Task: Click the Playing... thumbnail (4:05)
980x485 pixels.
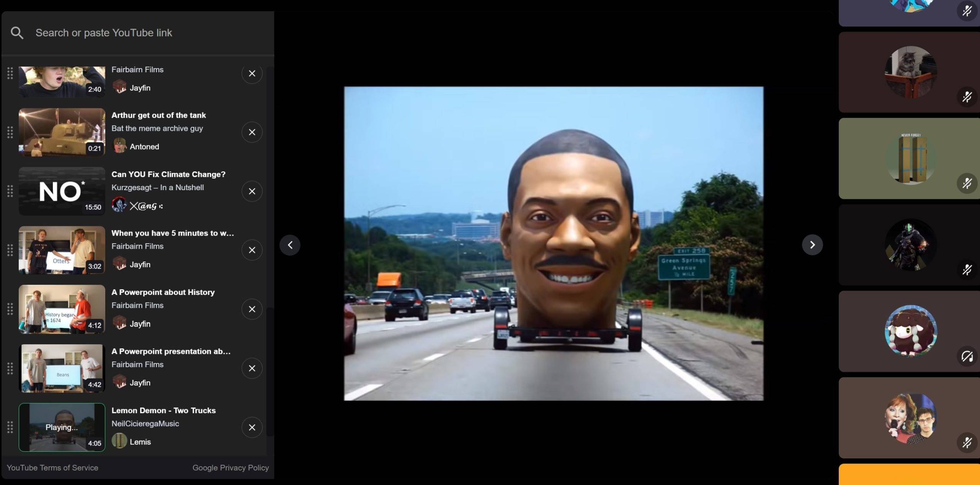Action: (x=62, y=427)
